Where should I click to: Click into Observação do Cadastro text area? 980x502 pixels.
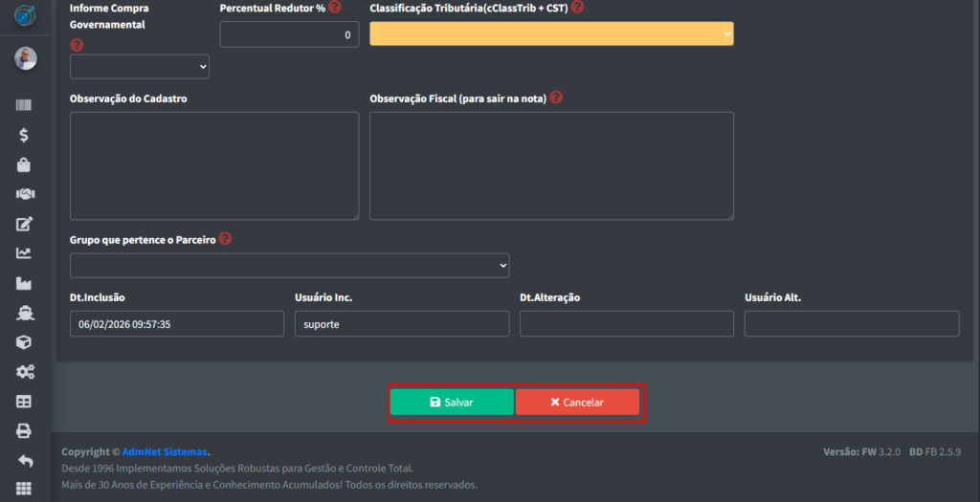coord(214,165)
